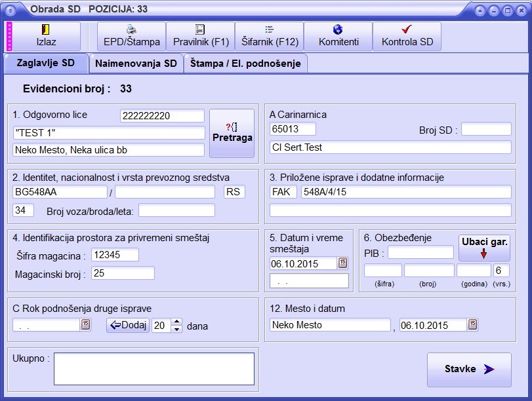Minimize the Obrada SD window
Viewport: 532px width, 401px height.
click(494, 10)
